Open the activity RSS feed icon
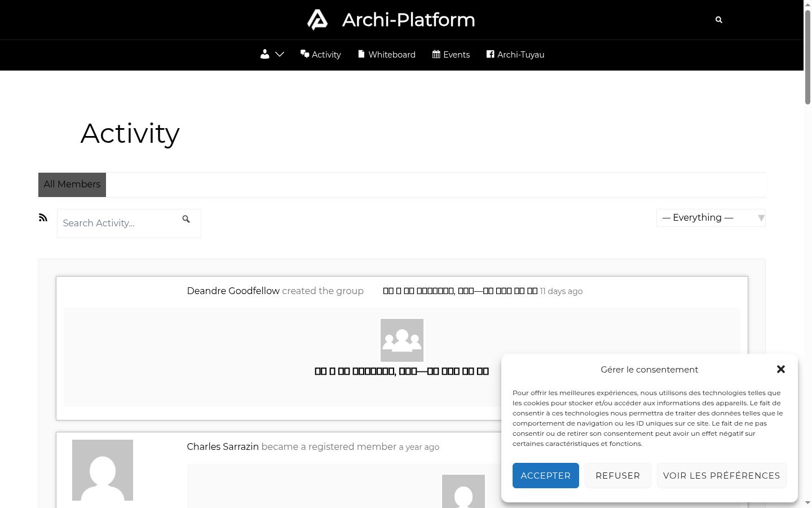This screenshot has height=508, width=812. pos(43,218)
